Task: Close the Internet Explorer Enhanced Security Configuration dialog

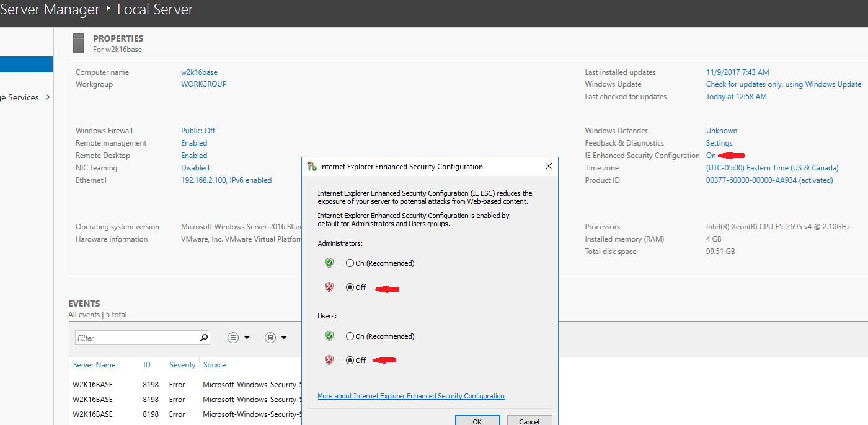Action: tap(548, 167)
